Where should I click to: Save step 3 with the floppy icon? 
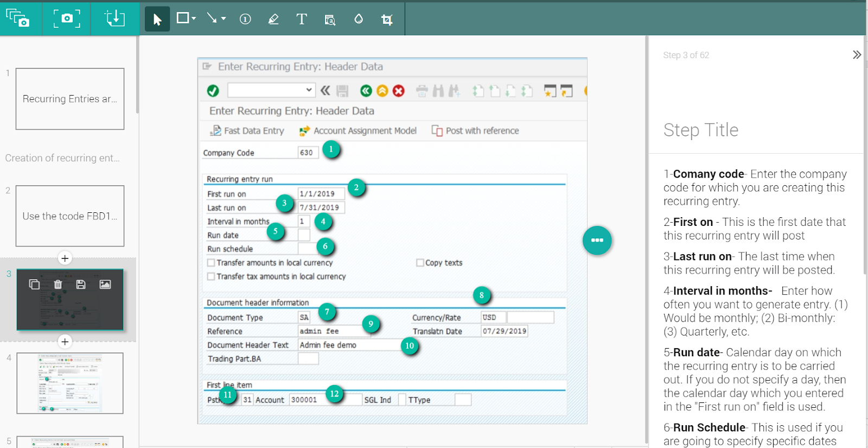(81, 285)
